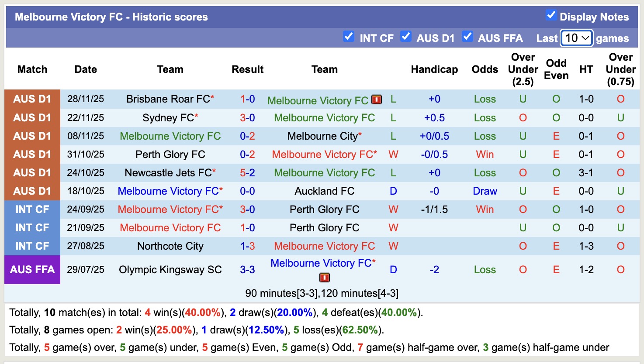The image size is (644, 364).
Task: Open the Sydney FC team page
Action: click(x=167, y=117)
